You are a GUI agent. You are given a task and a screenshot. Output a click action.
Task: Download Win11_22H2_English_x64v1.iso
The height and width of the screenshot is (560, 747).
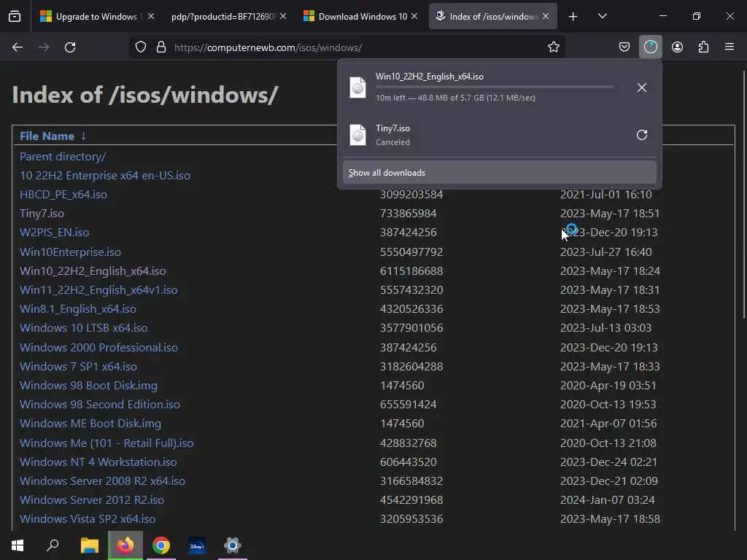(x=98, y=290)
